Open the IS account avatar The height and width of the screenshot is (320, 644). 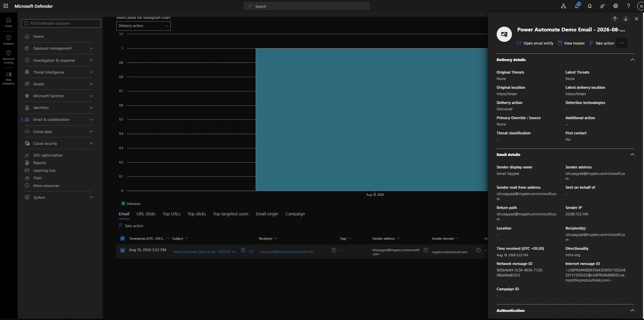(x=641, y=6)
